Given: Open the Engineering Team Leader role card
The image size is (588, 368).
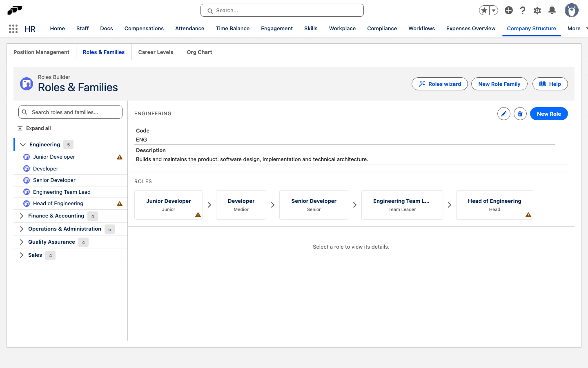Looking at the screenshot, I should pyautogui.click(x=402, y=205).
